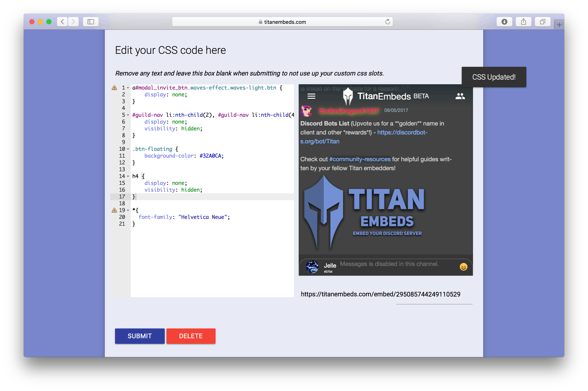The height and width of the screenshot is (391, 588).
Task: Click the SUBMIT button
Action: [x=139, y=336]
